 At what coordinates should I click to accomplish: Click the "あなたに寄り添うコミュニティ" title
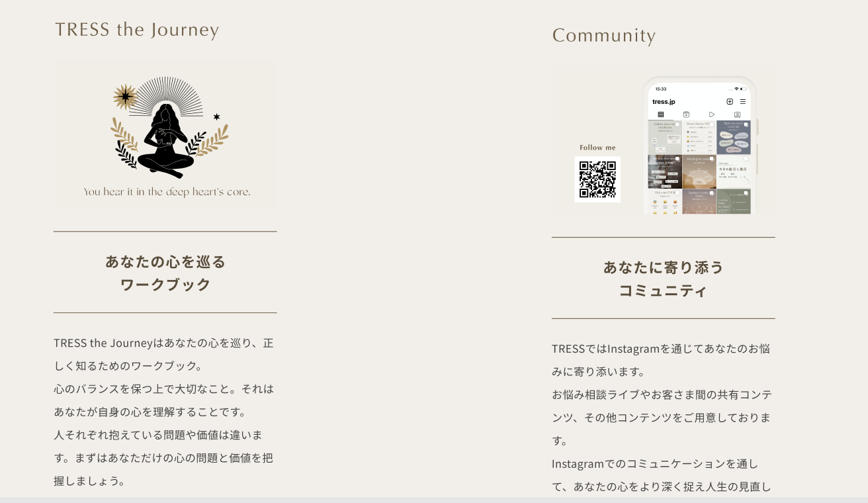(664, 279)
